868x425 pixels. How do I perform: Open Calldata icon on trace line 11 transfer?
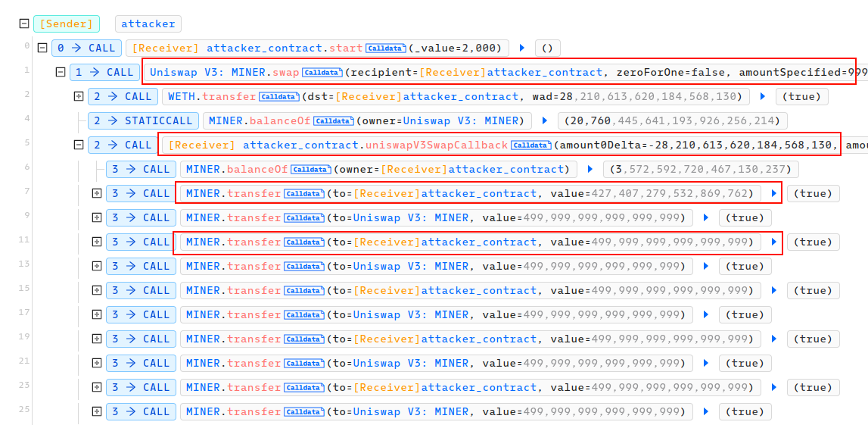tap(304, 242)
